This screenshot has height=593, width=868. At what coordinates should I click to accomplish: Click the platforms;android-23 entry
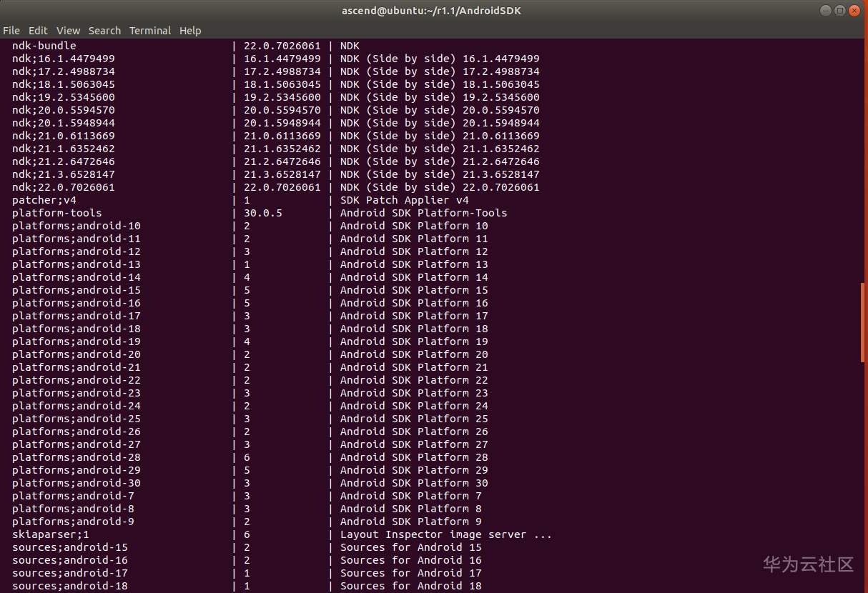click(x=77, y=393)
